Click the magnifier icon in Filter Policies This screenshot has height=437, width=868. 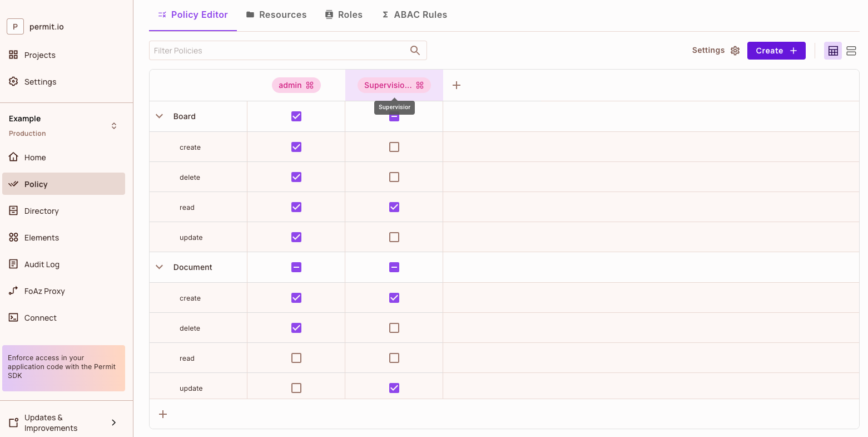click(415, 50)
